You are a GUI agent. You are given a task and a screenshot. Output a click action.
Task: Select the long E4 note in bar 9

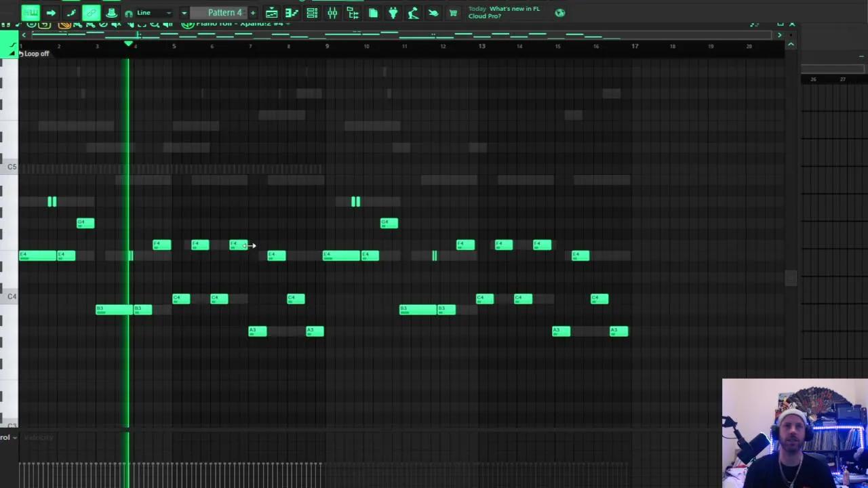[x=342, y=256]
